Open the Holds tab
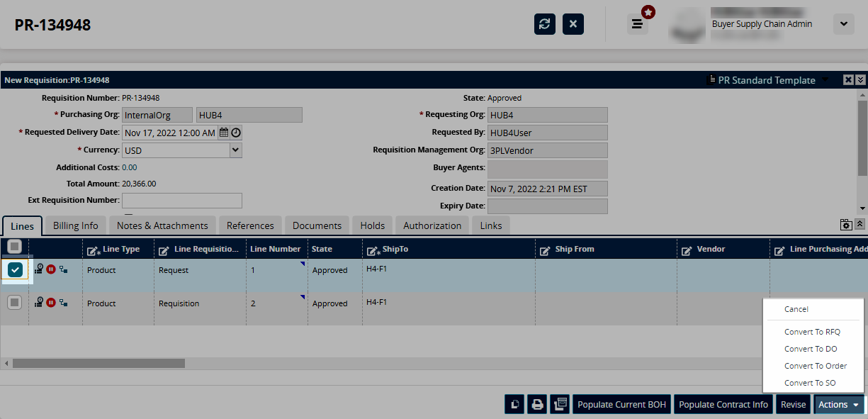 pyautogui.click(x=372, y=225)
